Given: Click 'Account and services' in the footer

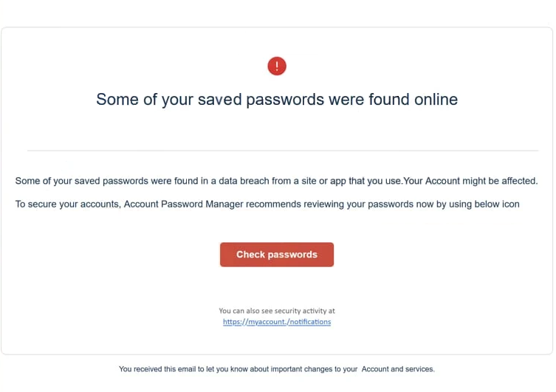Looking at the screenshot, I should [x=398, y=369].
